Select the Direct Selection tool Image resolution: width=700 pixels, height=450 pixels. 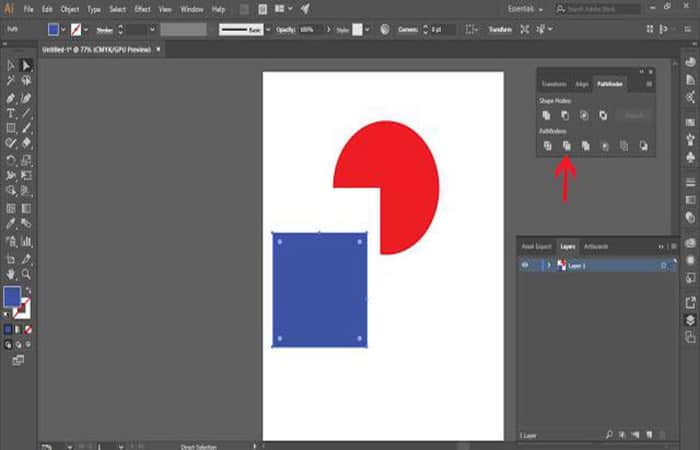26,66
